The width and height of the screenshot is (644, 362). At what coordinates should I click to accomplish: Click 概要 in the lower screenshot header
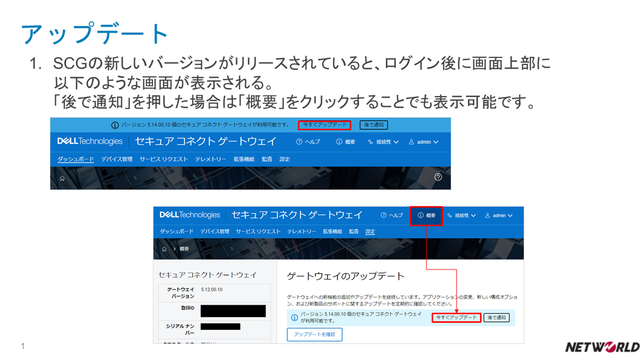click(427, 215)
